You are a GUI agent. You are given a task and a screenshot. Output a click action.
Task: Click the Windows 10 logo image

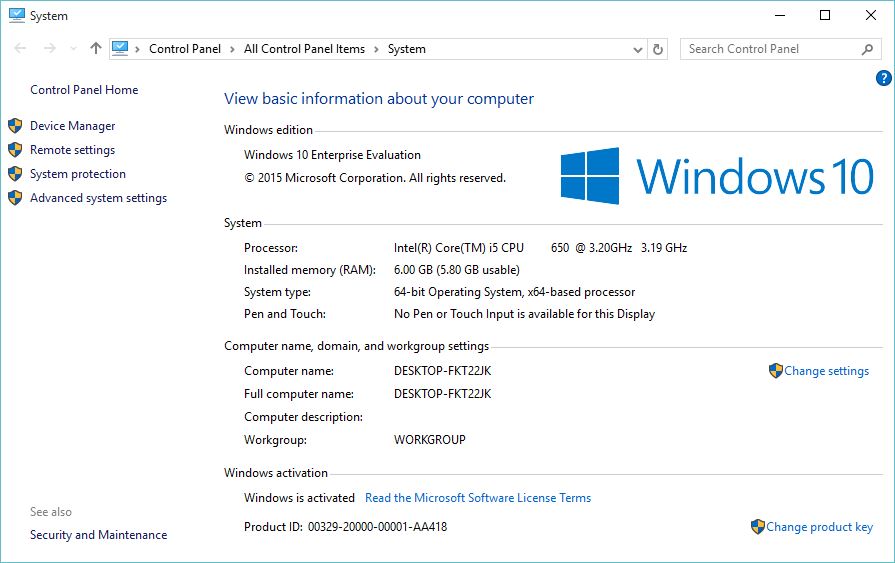717,176
